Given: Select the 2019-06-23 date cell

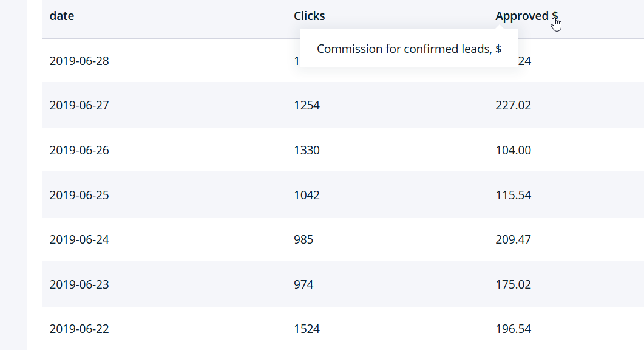Looking at the screenshot, I should (x=80, y=284).
